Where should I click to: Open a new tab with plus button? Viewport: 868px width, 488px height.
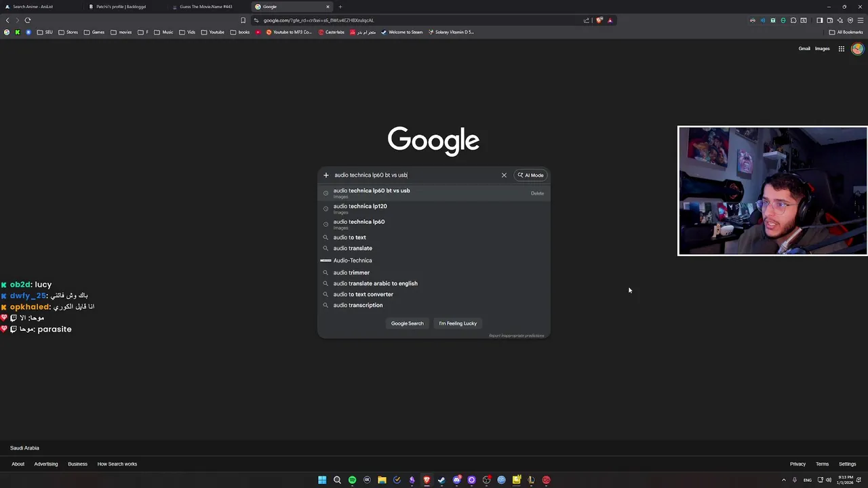click(340, 7)
